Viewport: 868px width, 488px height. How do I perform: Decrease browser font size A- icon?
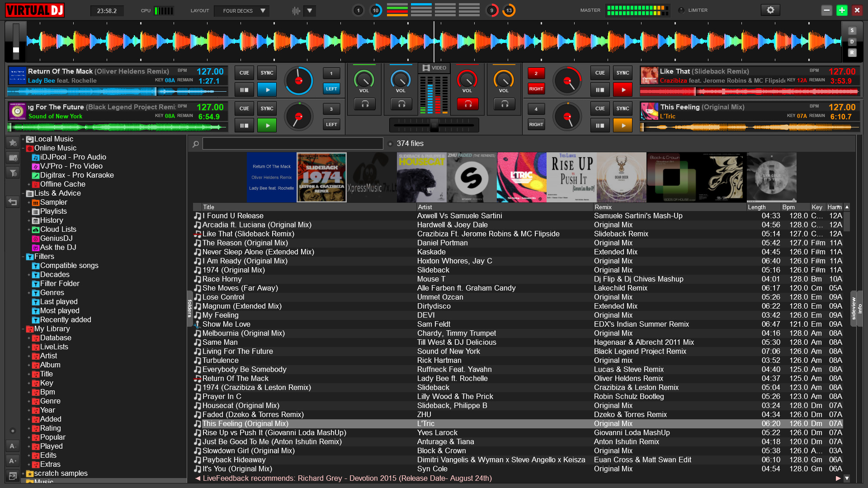13,446
